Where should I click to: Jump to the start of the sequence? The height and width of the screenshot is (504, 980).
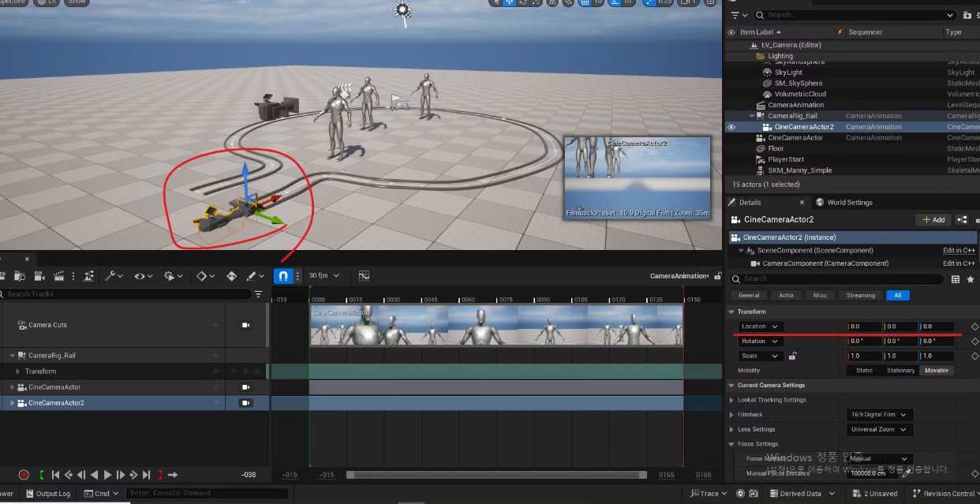pyautogui.click(x=55, y=475)
